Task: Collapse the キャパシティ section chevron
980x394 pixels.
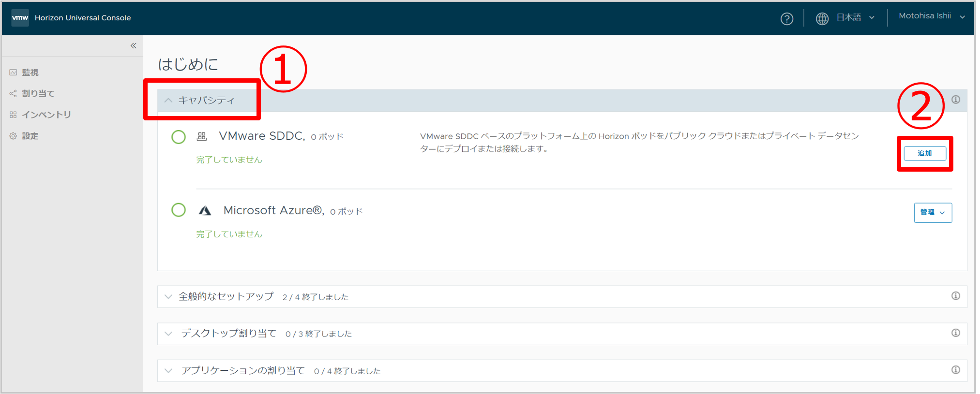Action: point(168,101)
